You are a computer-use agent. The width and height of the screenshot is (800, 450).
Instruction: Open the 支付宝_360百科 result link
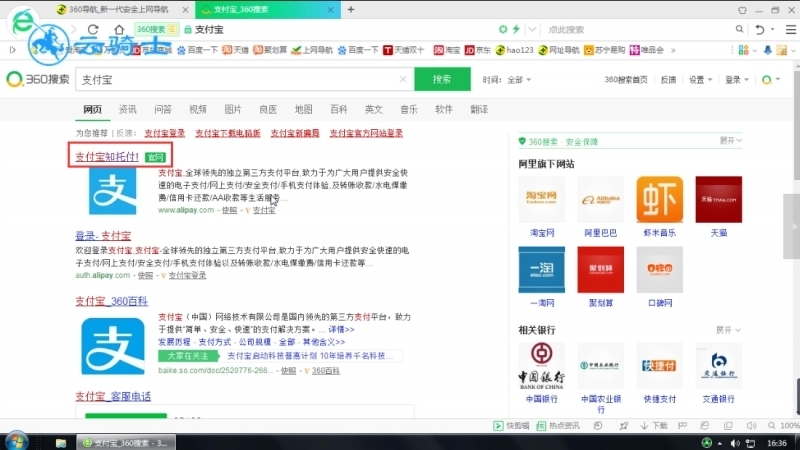tap(111, 301)
